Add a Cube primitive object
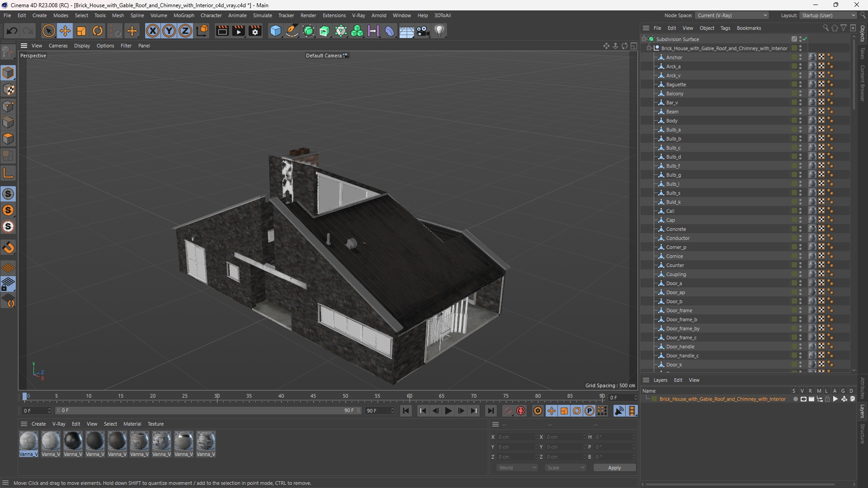Image resolution: width=868 pixels, height=488 pixels. click(x=275, y=31)
